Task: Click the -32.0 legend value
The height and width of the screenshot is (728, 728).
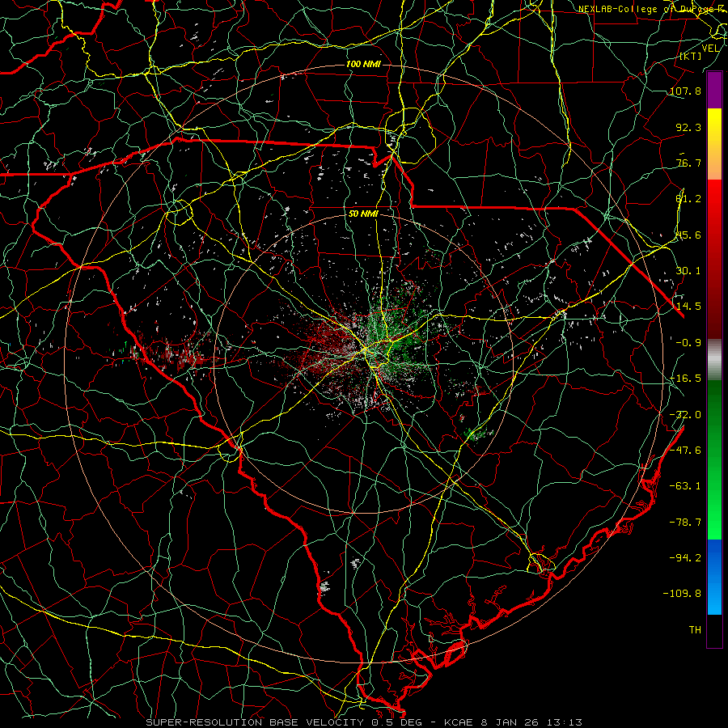Action: coord(686,415)
